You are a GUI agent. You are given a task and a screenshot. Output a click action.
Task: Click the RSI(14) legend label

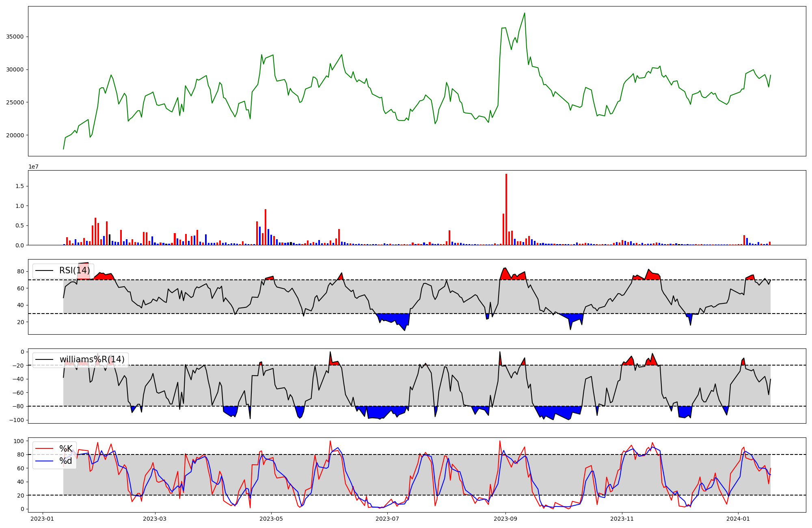[x=75, y=270]
